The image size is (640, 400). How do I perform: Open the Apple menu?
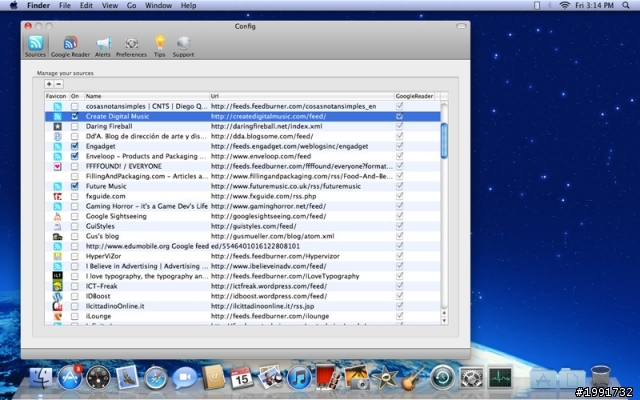[x=14, y=5]
